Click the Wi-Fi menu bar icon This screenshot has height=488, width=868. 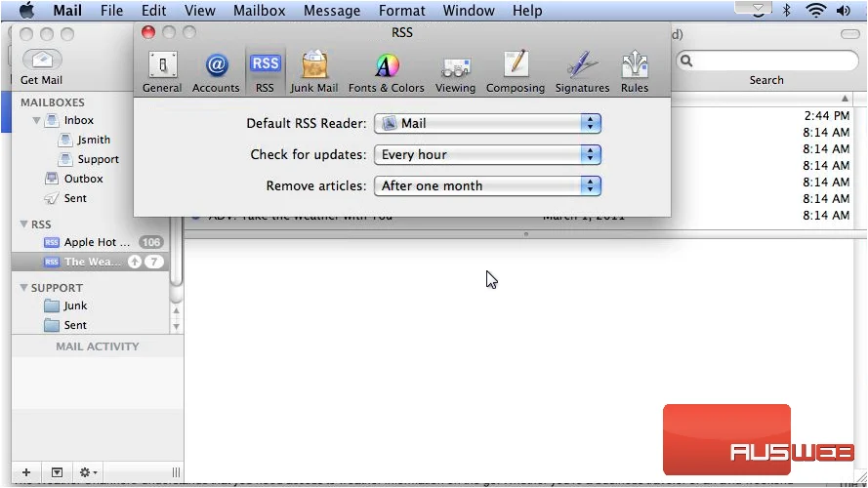tap(816, 10)
